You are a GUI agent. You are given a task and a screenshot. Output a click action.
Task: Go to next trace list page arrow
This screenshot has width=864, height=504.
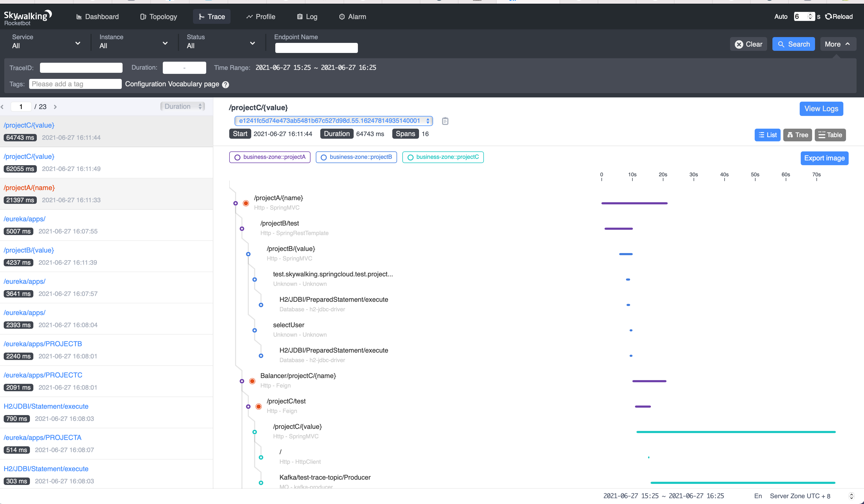[x=55, y=107]
